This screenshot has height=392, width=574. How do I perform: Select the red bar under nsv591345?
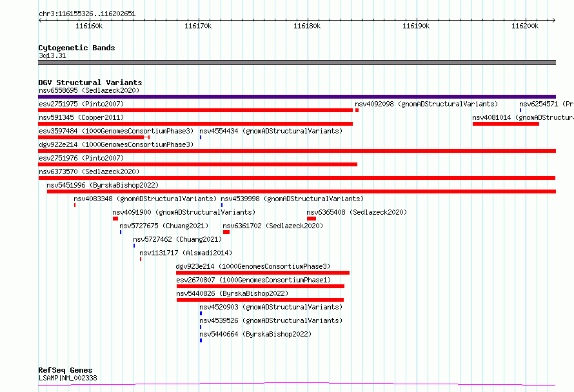coord(195,124)
